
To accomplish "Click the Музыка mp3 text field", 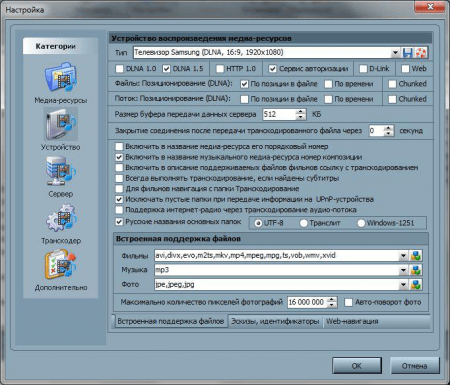I will point(277,270).
